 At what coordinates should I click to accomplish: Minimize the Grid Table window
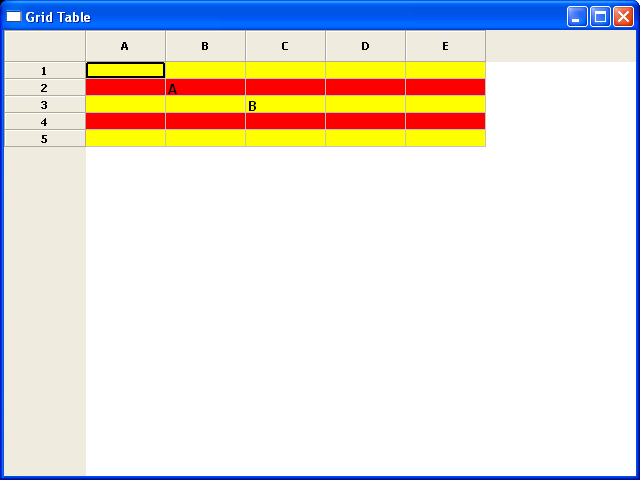pyautogui.click(x=577, y=16)
